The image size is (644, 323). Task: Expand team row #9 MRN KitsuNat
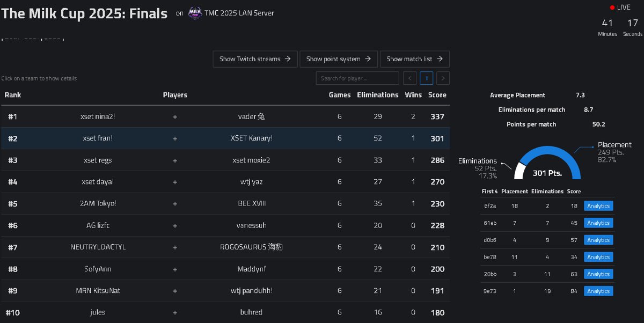pos(225,291)
